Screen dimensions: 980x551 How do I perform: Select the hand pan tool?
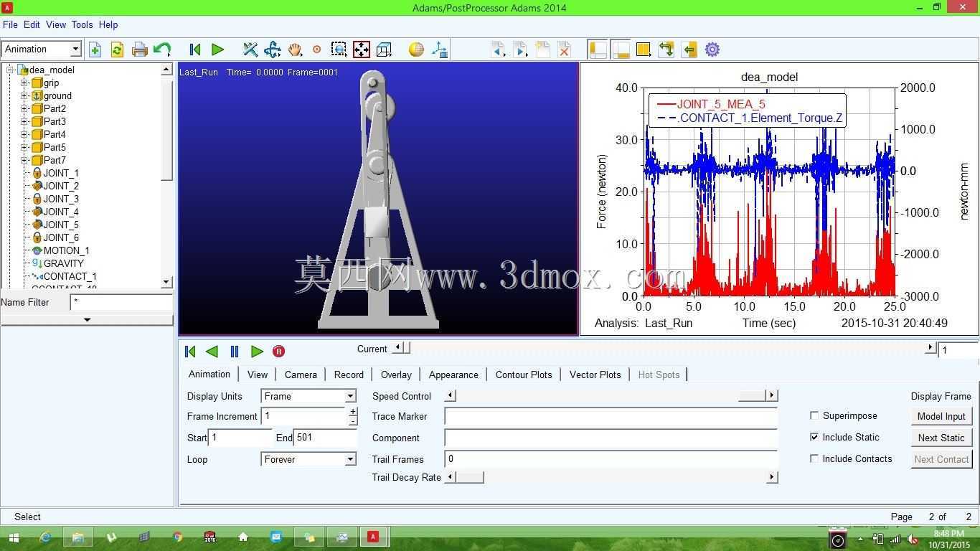295,50
